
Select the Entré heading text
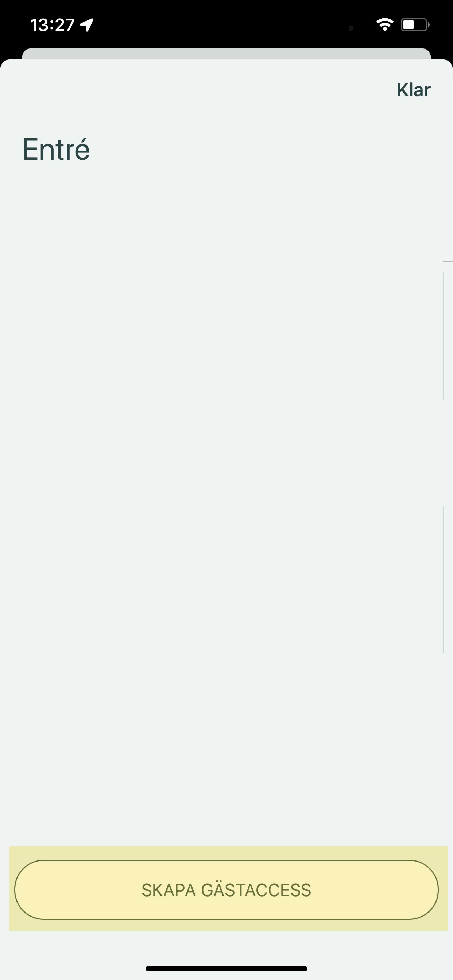pyautogui.click(x=56, y=149)
